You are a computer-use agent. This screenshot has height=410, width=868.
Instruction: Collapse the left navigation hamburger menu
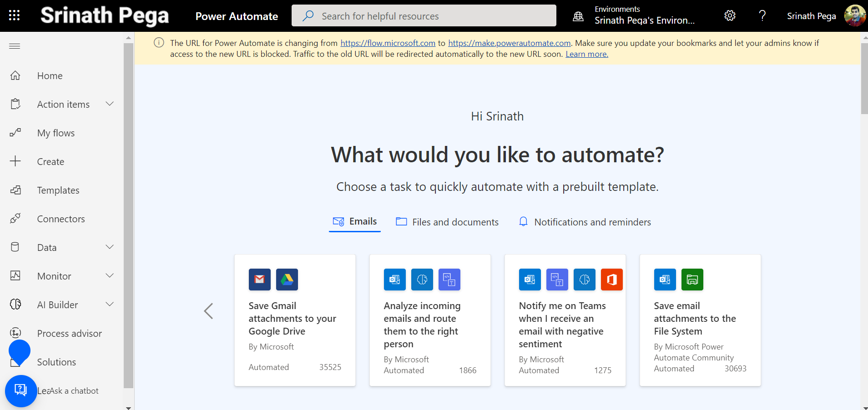[15, 46]
